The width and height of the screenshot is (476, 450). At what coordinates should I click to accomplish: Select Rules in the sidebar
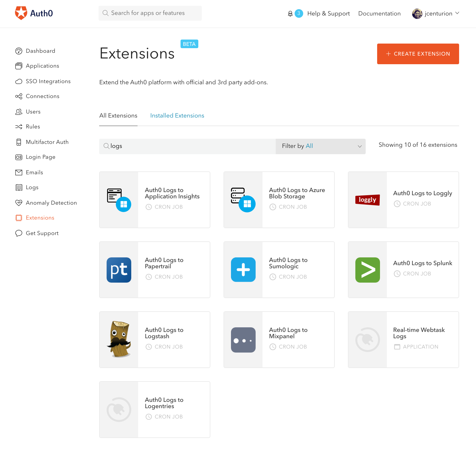coord(33,127)
